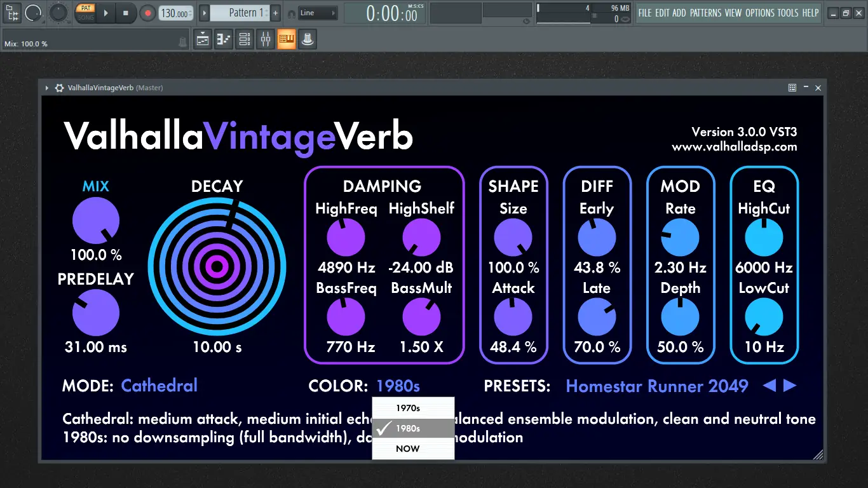Click the BassMult knob
The width and height of the screenshot is (868, 488).
click(421, 317)
